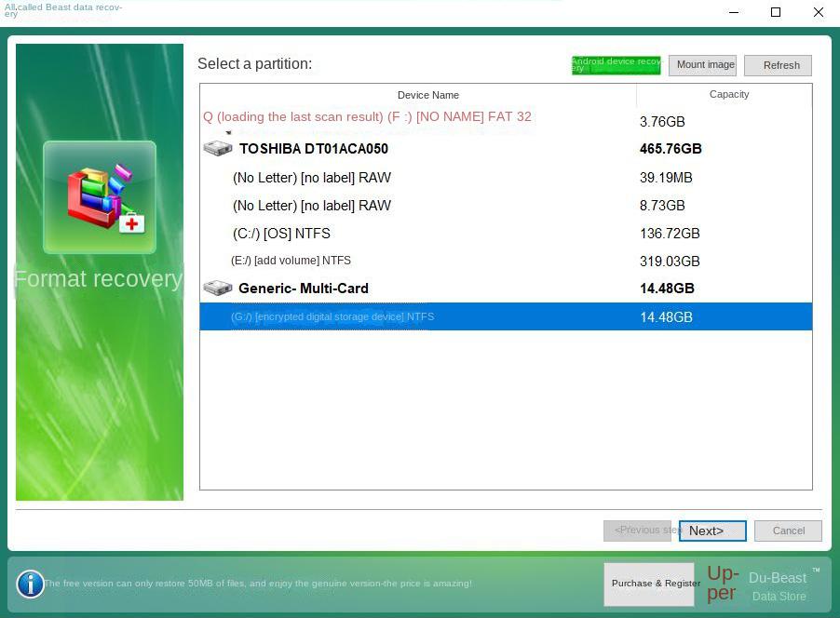Select the (E:/) [add volume] NTFS partition
This screenshot has height=618, width=840.
pyautogui.click(x=291, y=261)
